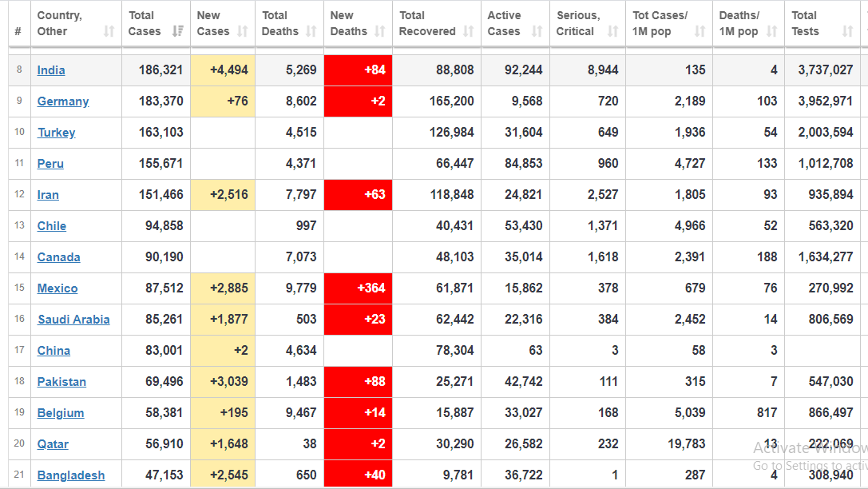Sort by Total Recovered column arrows
The image size is (868, 489).
coord(468,32)
